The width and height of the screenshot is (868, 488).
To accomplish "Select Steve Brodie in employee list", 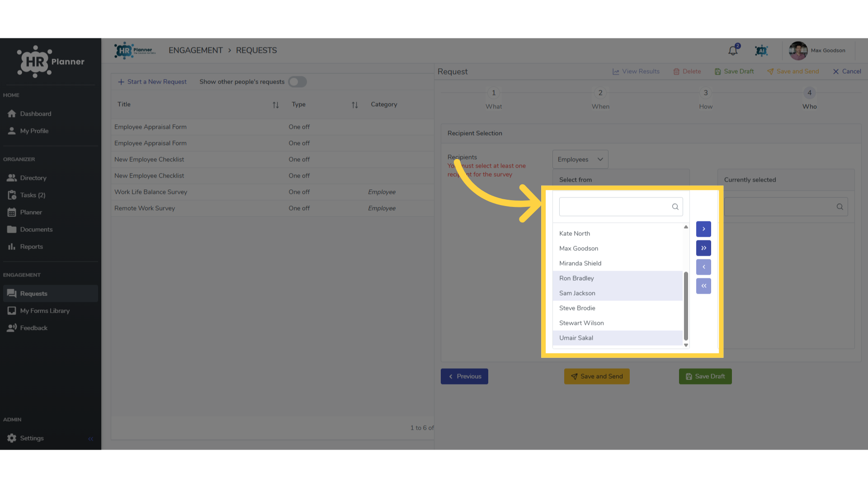I will (x=618, y=308).
